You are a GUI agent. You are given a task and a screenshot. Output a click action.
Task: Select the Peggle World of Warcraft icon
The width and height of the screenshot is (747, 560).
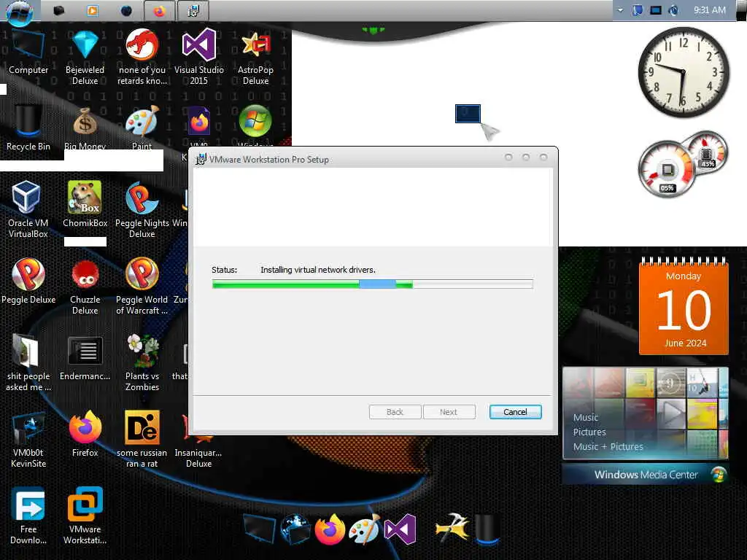[x=142, y=287]
